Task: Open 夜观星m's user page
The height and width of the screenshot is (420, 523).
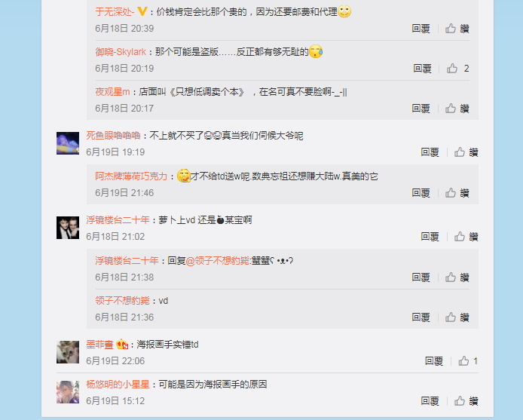Action: point(112,91)
